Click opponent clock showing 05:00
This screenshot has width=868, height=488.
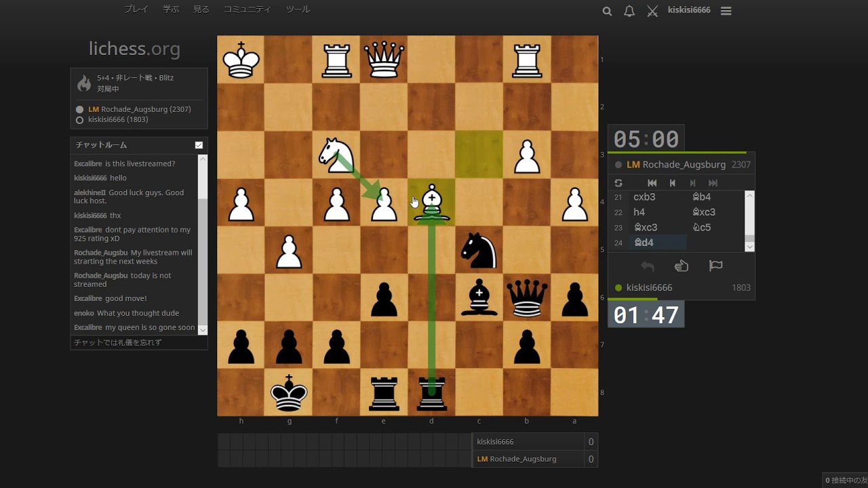point(646,139)
